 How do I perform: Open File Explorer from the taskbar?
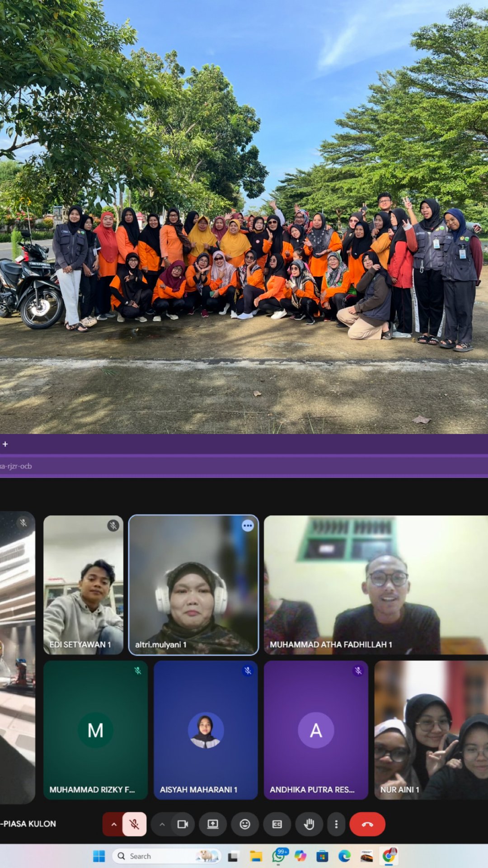tap(256, 856)
